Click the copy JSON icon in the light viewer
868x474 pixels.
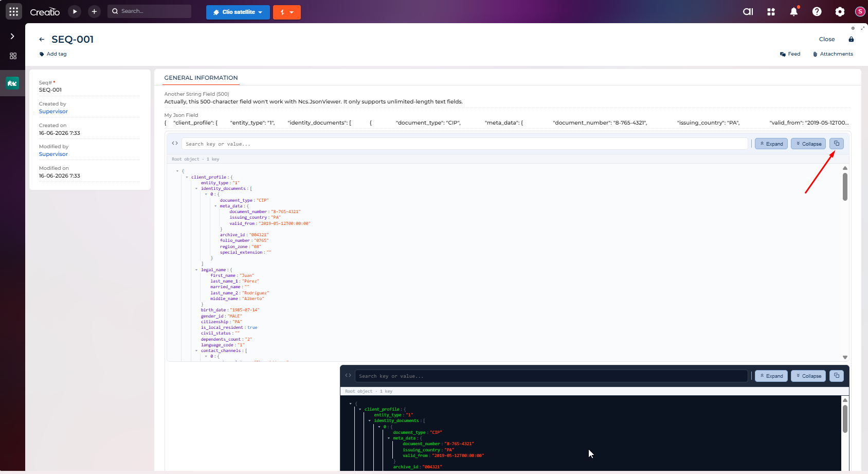(837, 144)
